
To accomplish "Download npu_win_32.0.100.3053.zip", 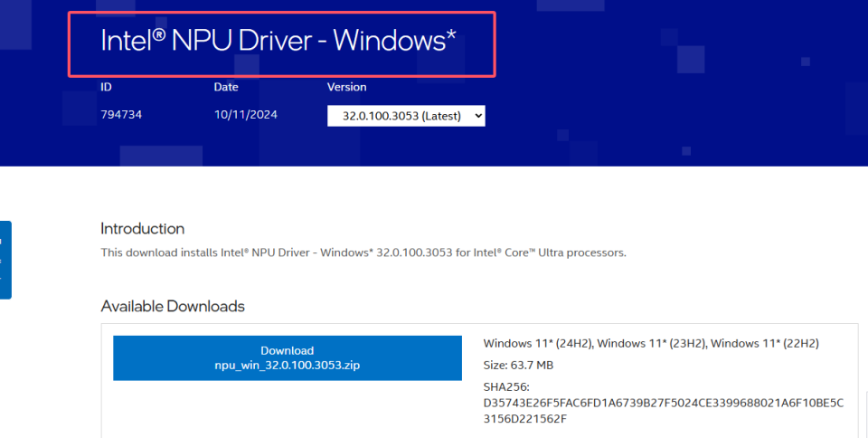I will tap(288, 357).
